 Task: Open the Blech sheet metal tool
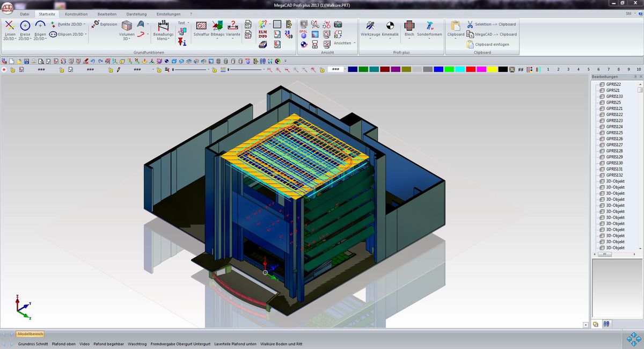click(409, 26)
